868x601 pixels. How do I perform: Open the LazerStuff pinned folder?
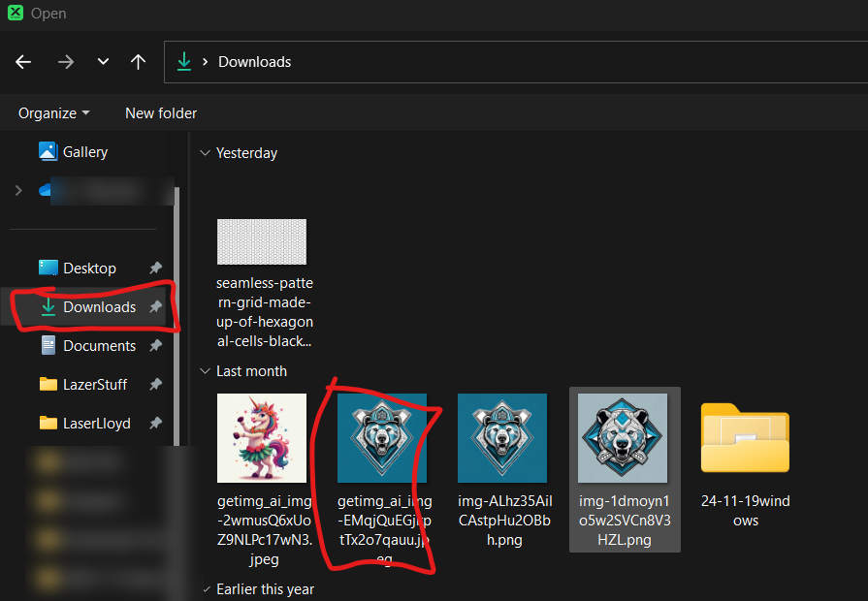tap(83, 384)
